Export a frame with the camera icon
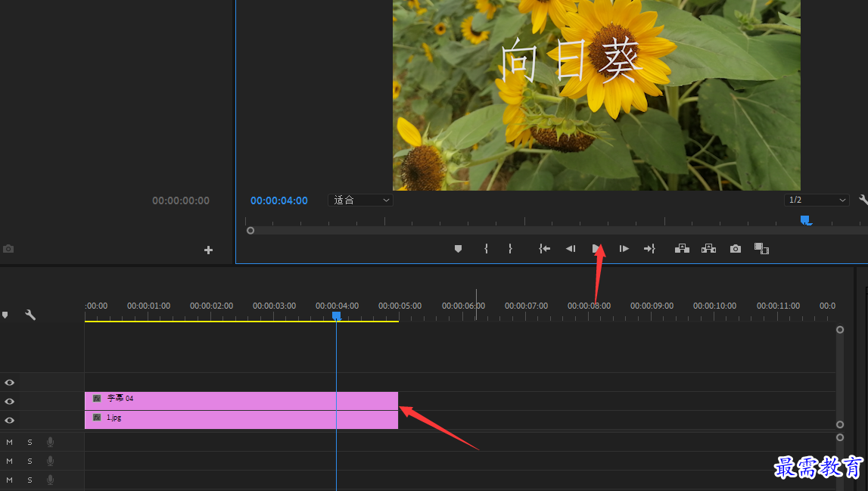This screenshot has height=491, width=868. (x=735, y=249)
